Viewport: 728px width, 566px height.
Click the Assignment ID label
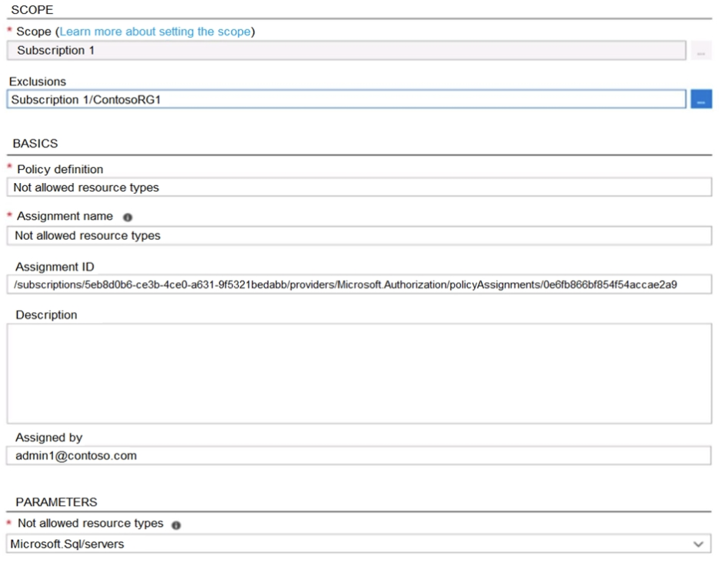[x=55, y=267]
